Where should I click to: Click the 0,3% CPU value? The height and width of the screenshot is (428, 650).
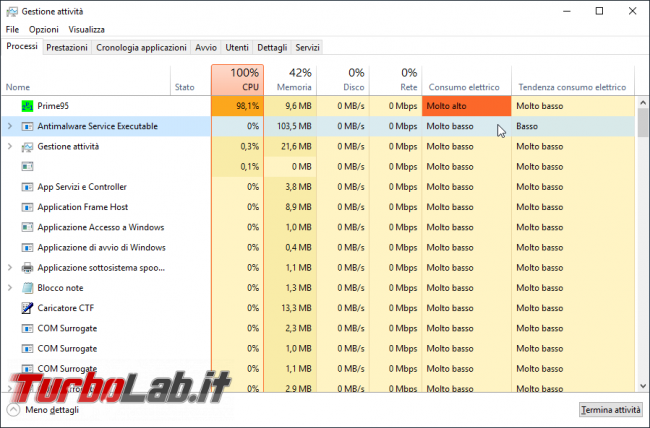point(250,146)
